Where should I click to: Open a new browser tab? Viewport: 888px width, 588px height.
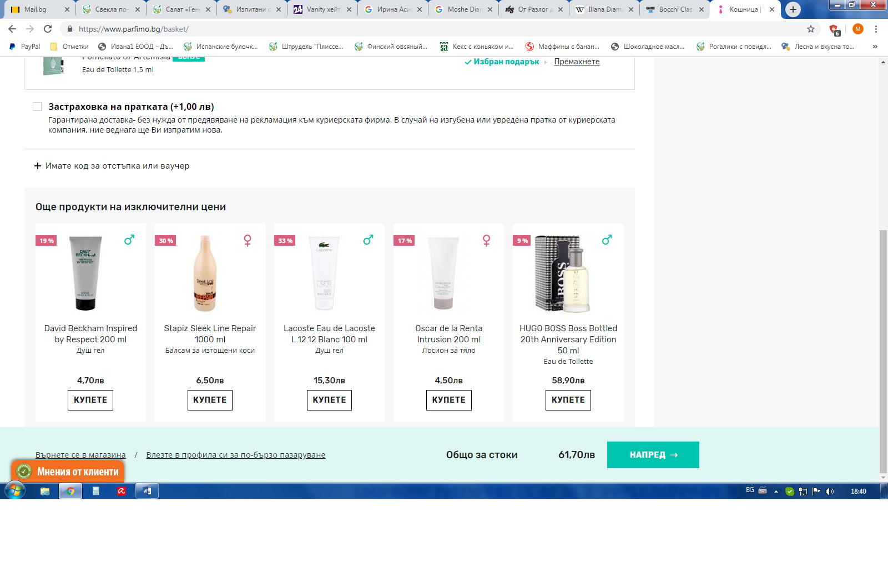[x=793, y=9]
